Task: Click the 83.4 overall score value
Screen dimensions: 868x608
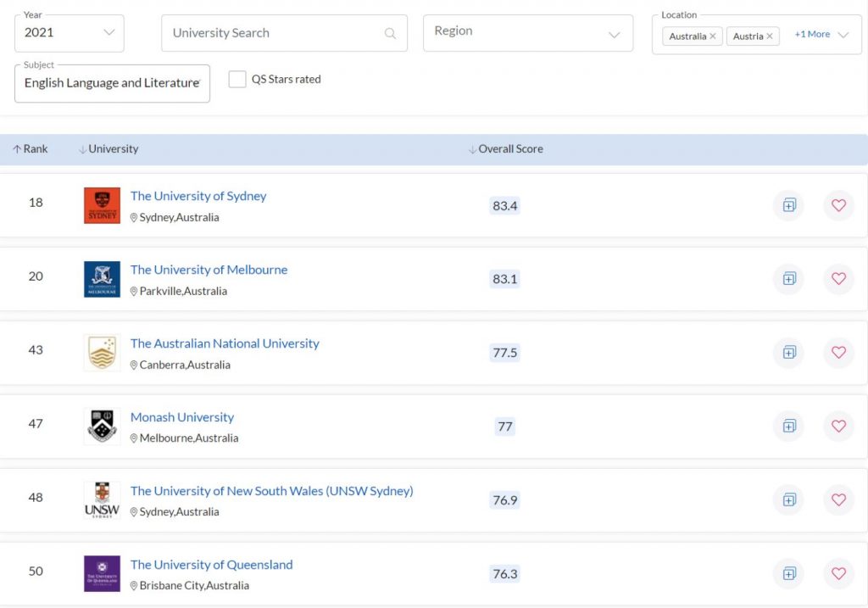Action: (505, 206)
